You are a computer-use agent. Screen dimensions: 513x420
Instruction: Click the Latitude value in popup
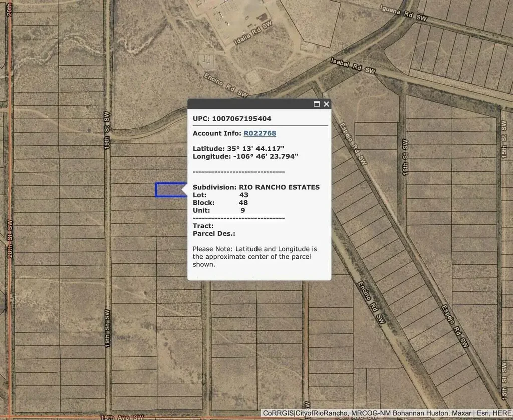[255, 149]
